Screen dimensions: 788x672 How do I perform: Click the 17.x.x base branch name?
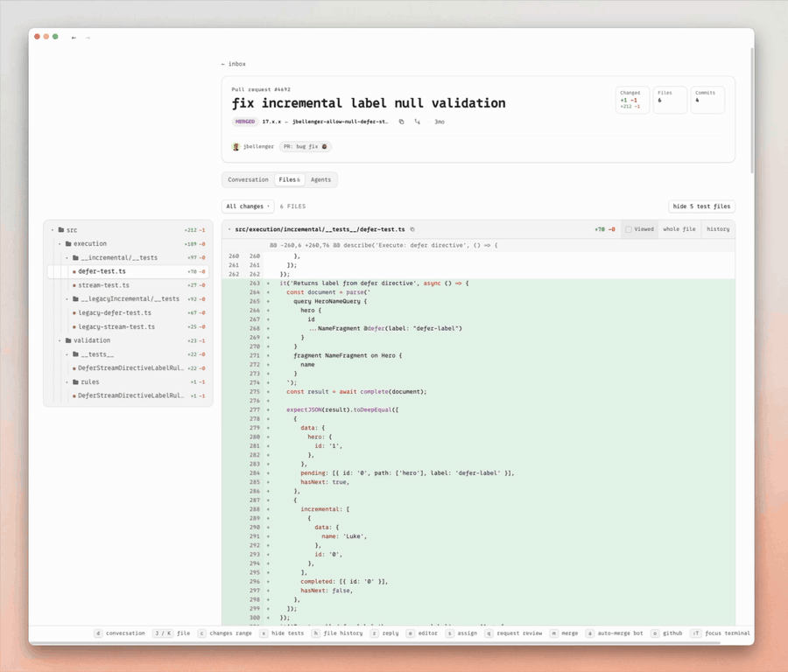(x=271, y=122)
